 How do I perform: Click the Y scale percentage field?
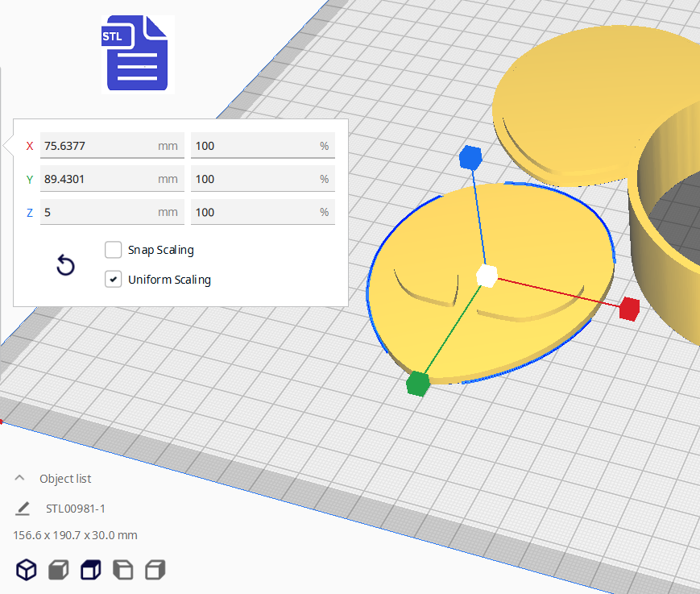254,179
